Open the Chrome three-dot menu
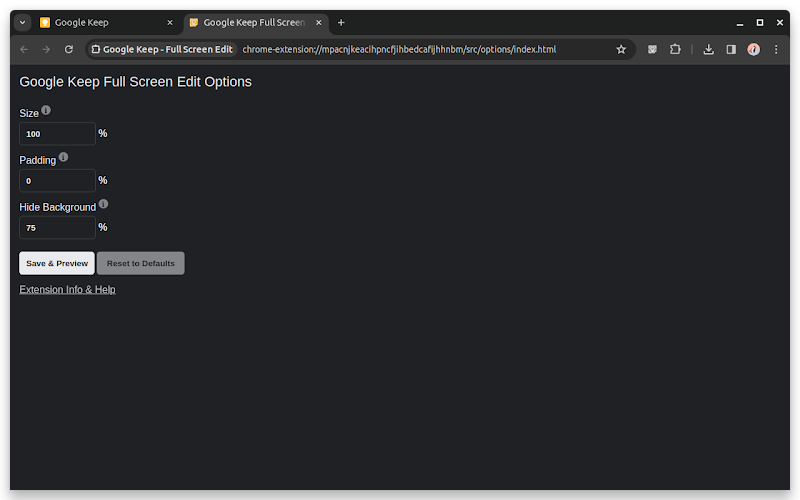Screen dimensions: 800x500 tap(776, 49)
